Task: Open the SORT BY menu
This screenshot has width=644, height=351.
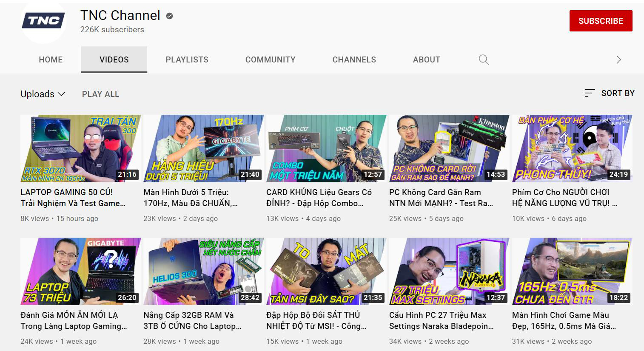Action: click(x=610, y=93)
